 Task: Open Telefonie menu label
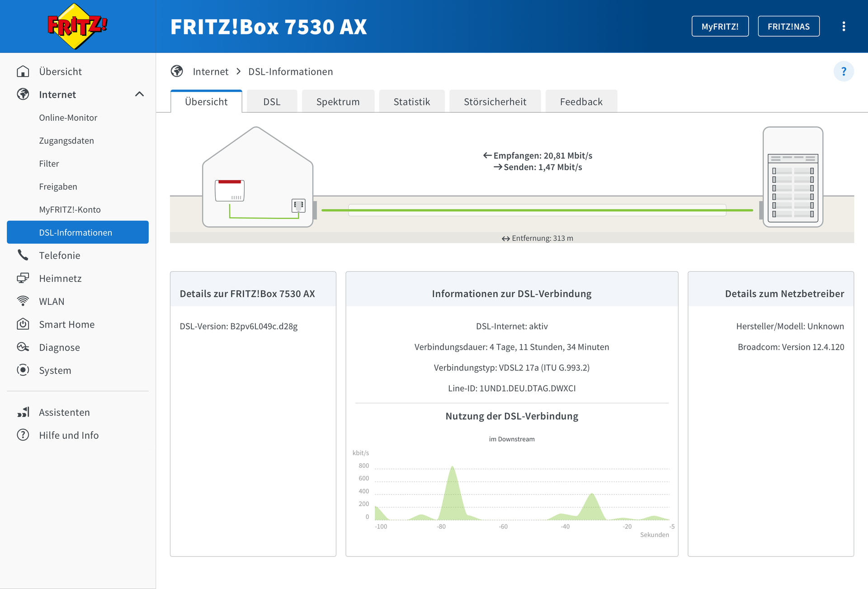60,255
